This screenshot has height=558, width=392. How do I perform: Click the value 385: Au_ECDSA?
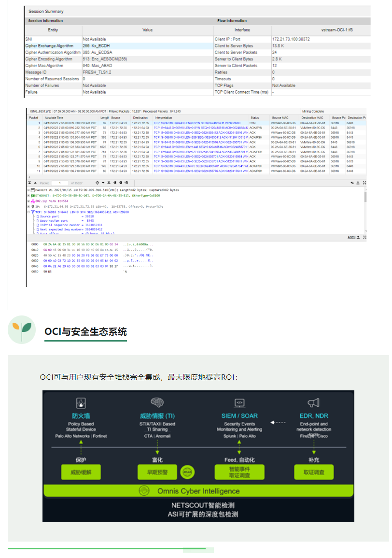[x=98, y=52]
